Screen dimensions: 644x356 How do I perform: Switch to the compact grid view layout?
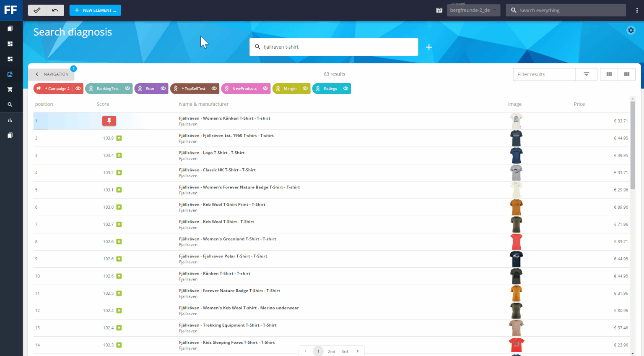pos(609,74)
